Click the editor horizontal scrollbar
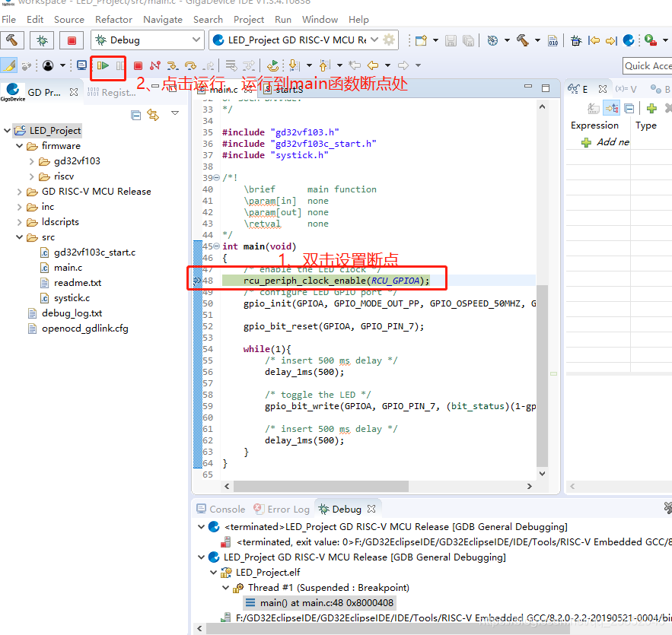The height and width of the screenshot is (635, 672). (321, 487)
